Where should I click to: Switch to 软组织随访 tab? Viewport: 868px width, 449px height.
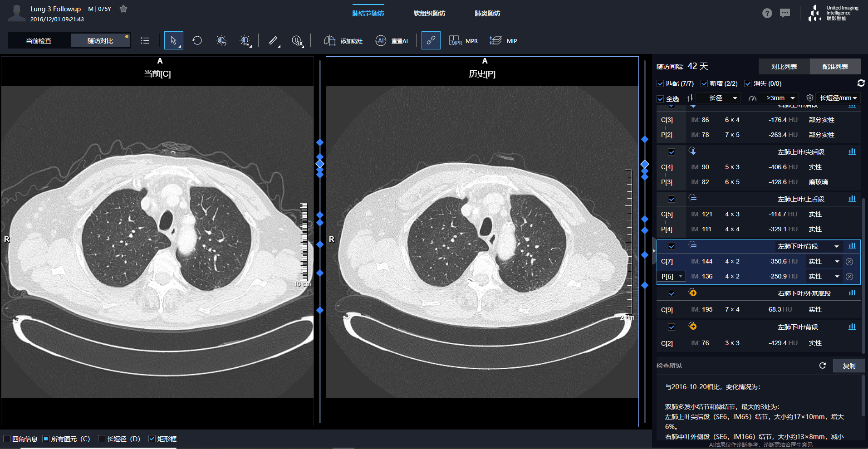[429, 13]
